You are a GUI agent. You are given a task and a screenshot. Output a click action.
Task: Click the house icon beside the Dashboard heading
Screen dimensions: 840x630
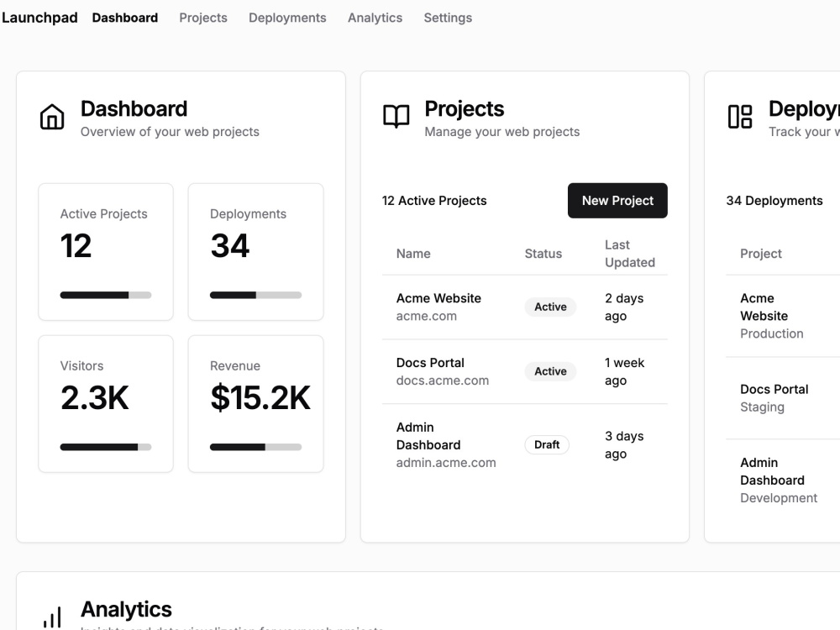pyautogui.click(x=52, y=116)
